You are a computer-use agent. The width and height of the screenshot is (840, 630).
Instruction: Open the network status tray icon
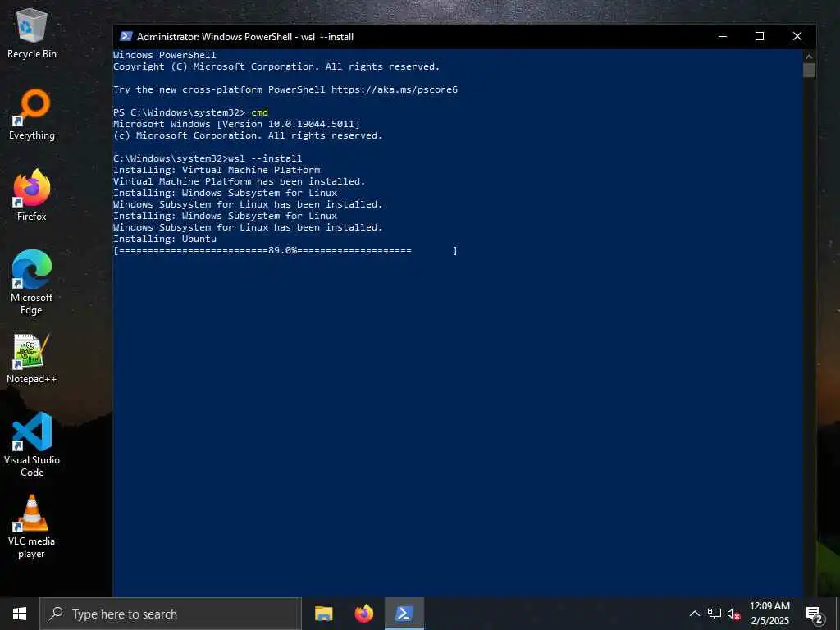pyautogui.click(x=714, y=614)
